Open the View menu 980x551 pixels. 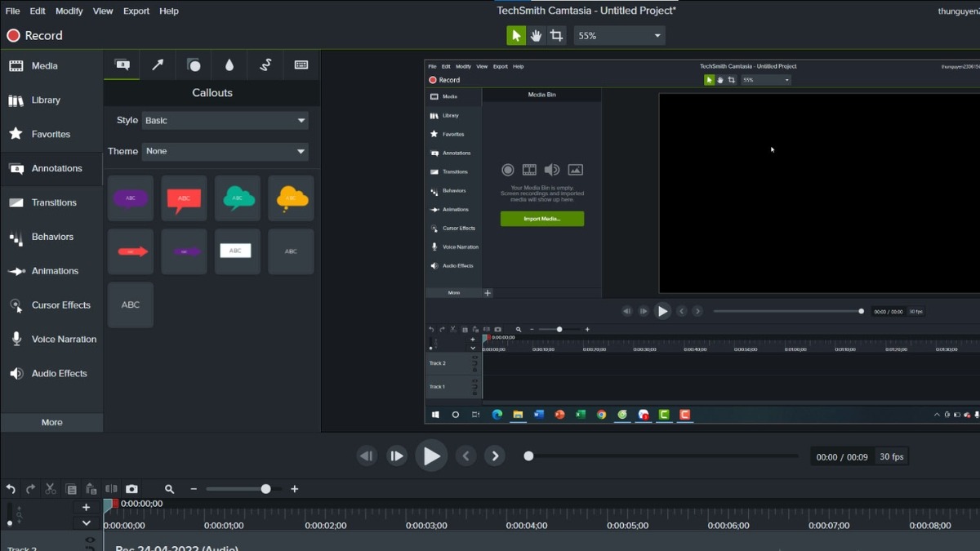point(103,11)
